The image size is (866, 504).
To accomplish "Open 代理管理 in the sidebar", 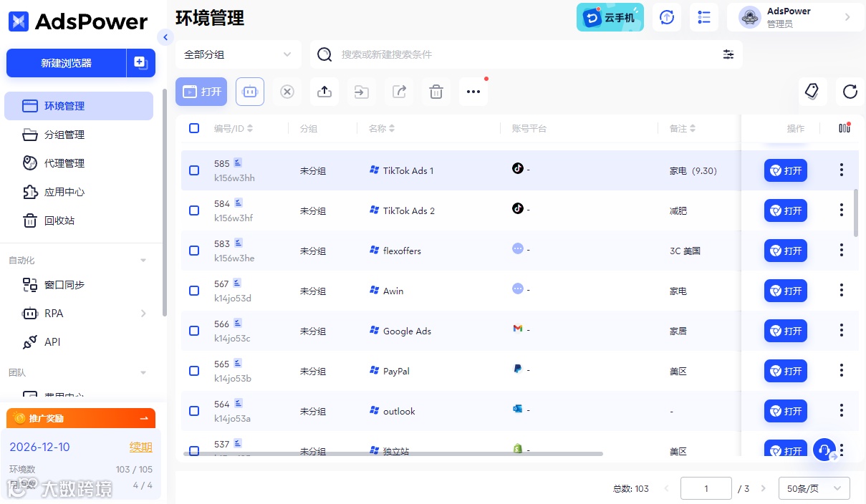I will [79, 163].
